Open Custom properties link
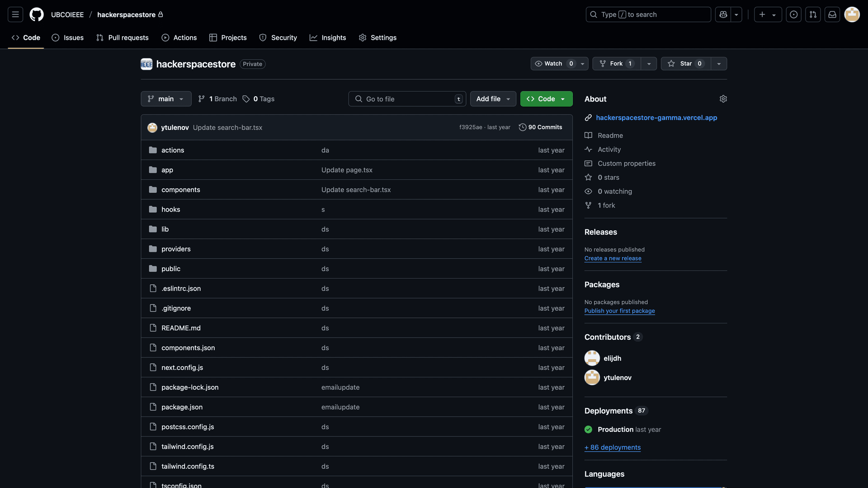 coord(620,164)
